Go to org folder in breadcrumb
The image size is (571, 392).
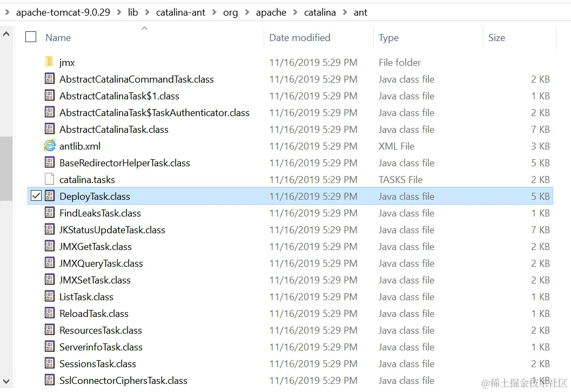[231, 12]
